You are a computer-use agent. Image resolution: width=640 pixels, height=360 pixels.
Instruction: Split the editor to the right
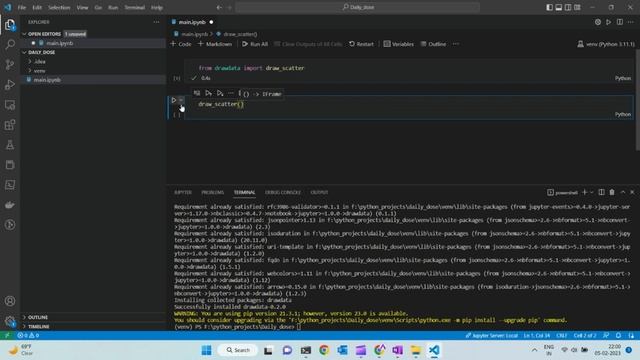[x=620, y=22]
